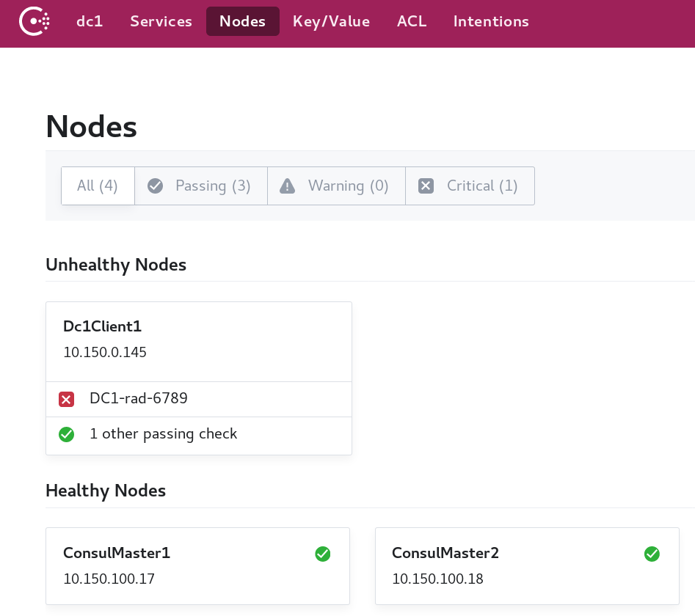Switch to the Services section
Viewport: 695px width, 616px height.
pyautogui.click(x=161, y=21)
